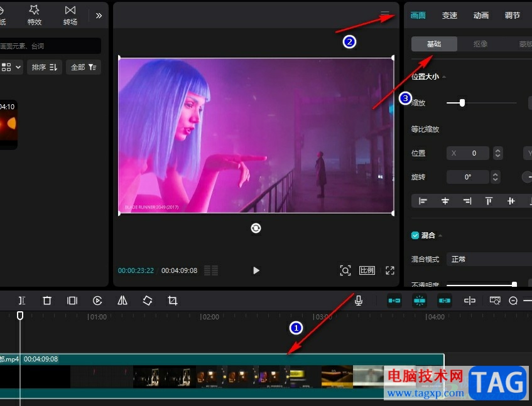Screen dimensions: 532x406
Task: Start voiceover recording with microphone
Action: (359, 301)
